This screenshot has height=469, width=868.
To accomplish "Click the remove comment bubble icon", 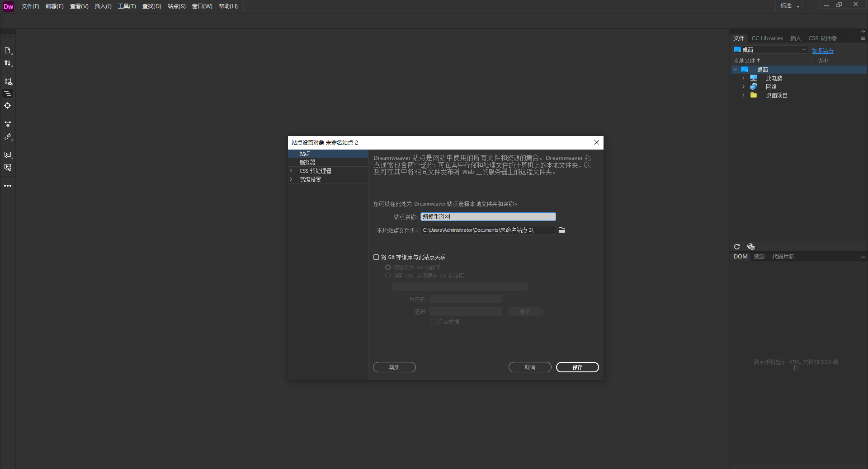I will (8, 168).
